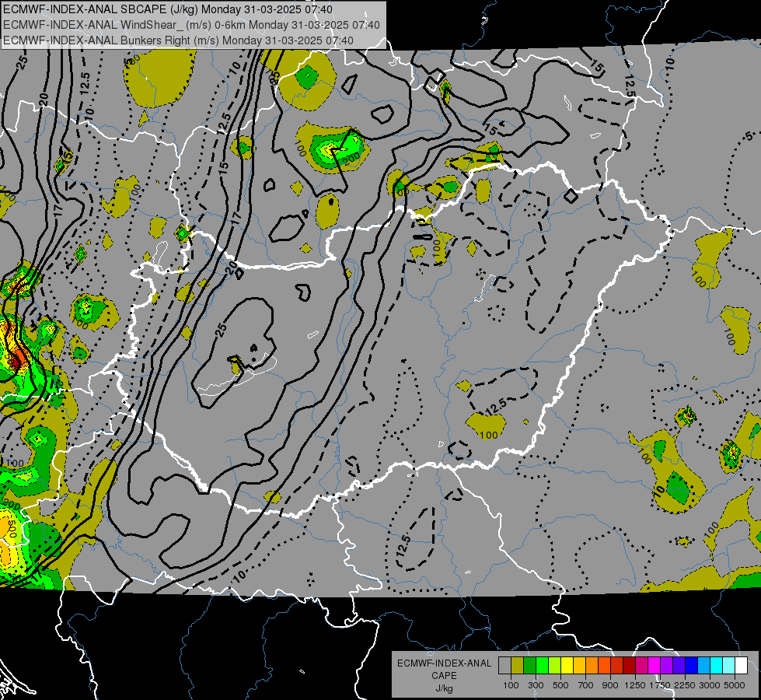
Task: Select the azure light-blue legend swatch
Action: click(x=703, y=666)
